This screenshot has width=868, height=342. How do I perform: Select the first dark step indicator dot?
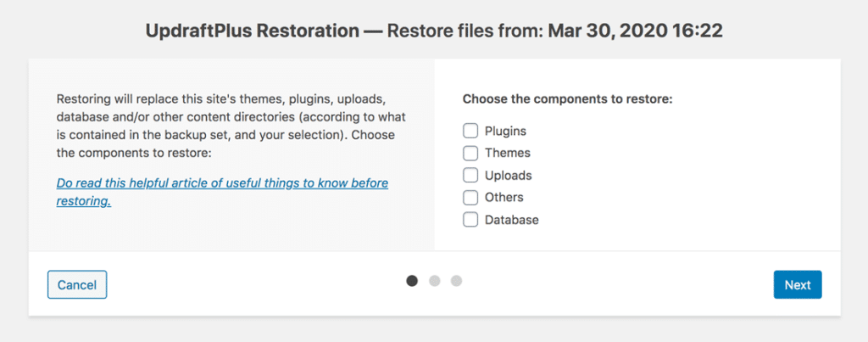tap(412, 281)
